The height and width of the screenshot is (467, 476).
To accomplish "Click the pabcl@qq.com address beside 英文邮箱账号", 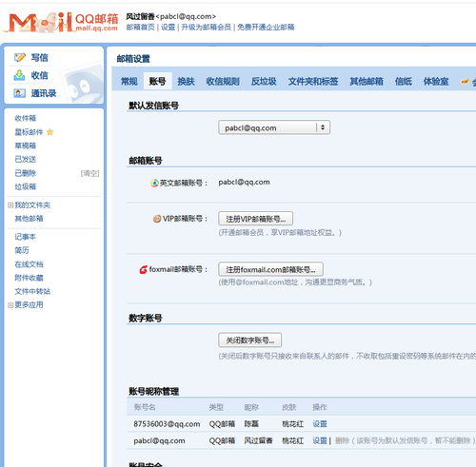I will click(244, 183).
